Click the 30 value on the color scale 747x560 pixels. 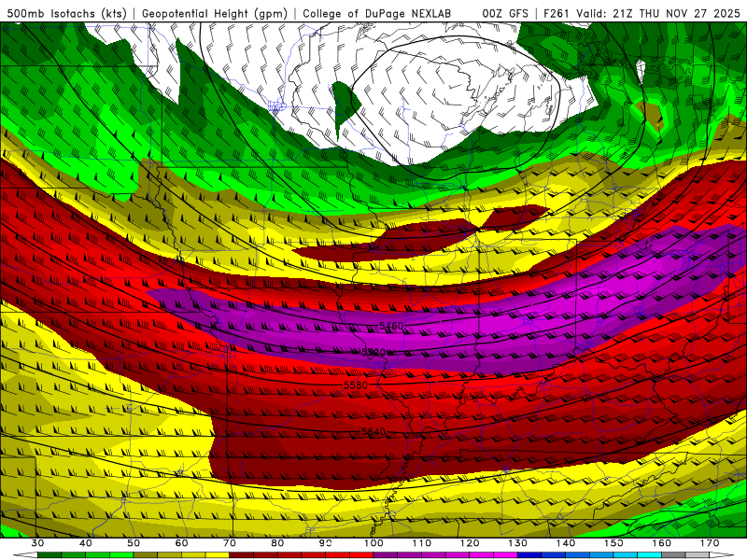coord(37,543)
